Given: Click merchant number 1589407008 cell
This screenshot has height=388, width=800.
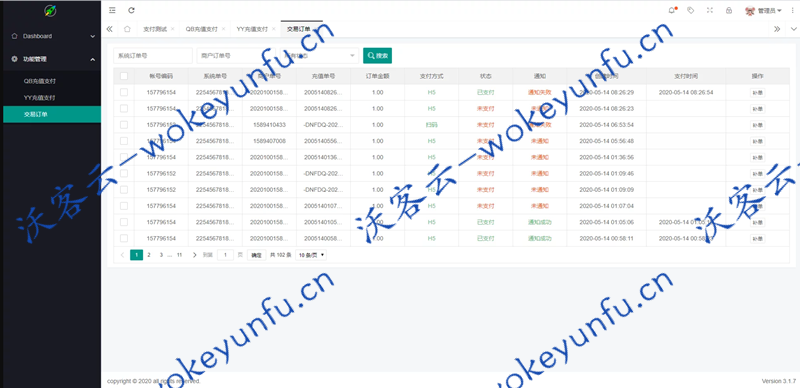Looking at the screenshot, I should [269, 141].
